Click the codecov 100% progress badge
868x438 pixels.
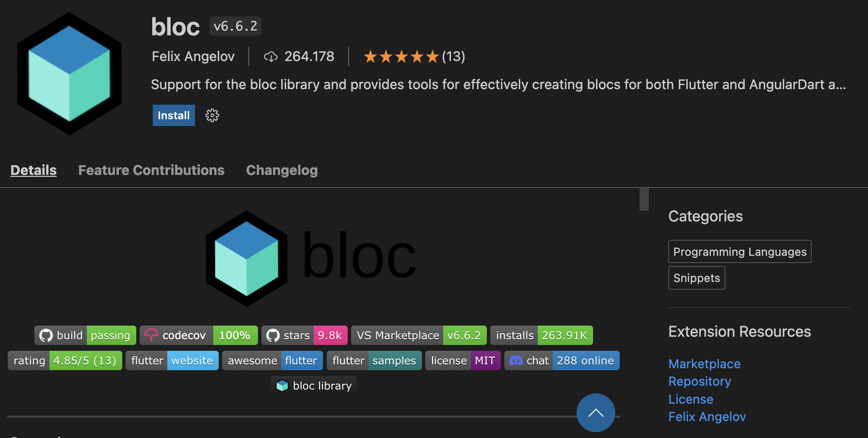click(236, 335)
